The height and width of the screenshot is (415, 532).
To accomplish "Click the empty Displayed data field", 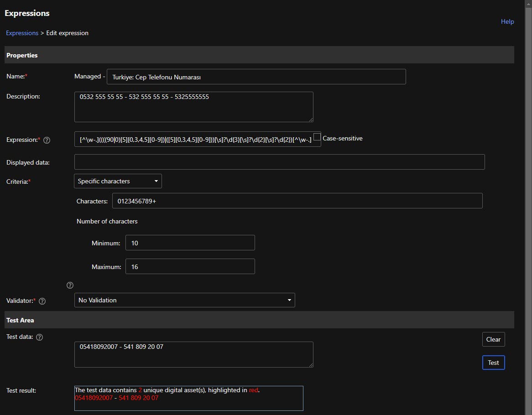I will [279, 162].
